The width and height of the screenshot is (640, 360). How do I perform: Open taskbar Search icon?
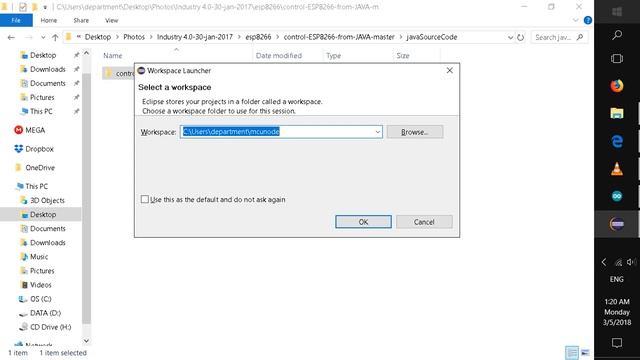click(617, 35)
